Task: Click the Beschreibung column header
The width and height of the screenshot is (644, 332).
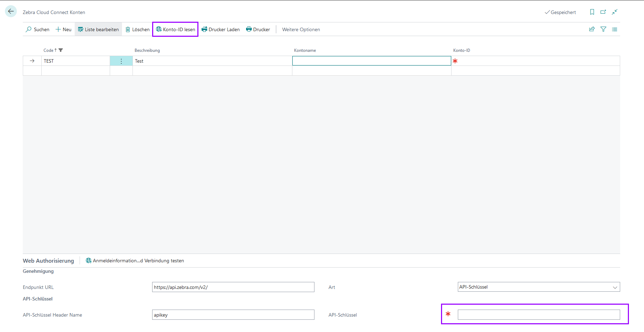Action: click(147, 50)
